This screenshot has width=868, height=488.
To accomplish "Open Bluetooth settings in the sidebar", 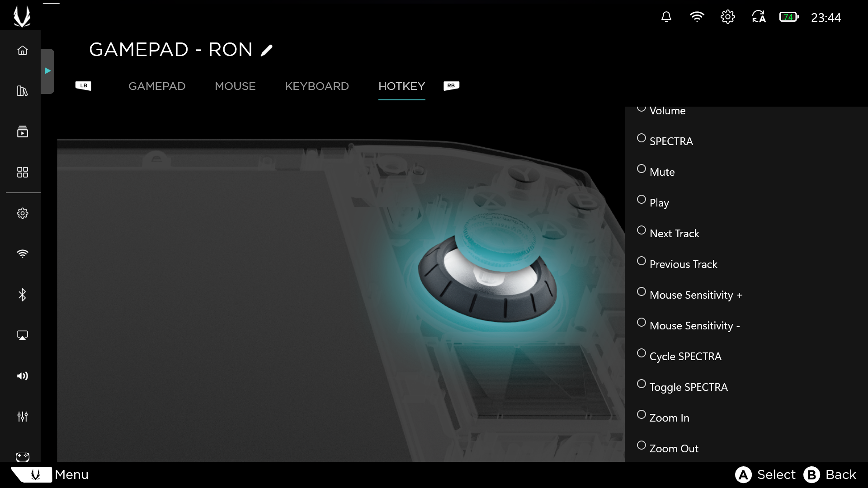I will 22,295.
